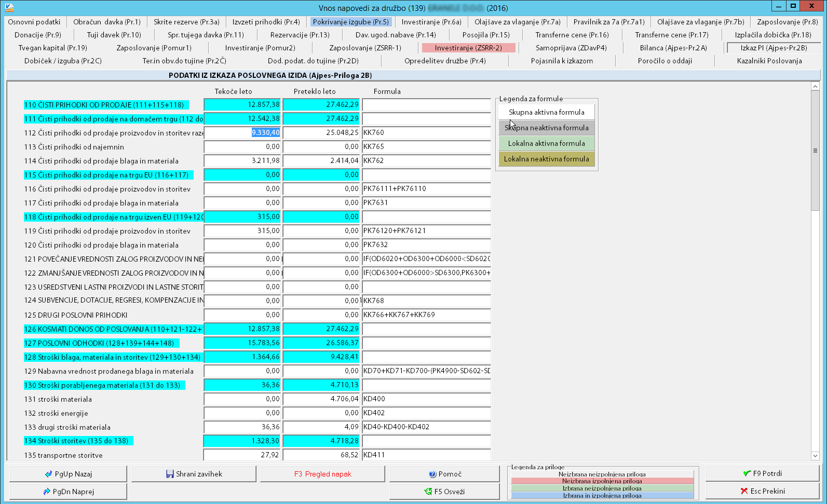Click row 131 Preteklo leto value 4.706,04
The height and width of the screenshot is (504, 827).
click(321, 399)
